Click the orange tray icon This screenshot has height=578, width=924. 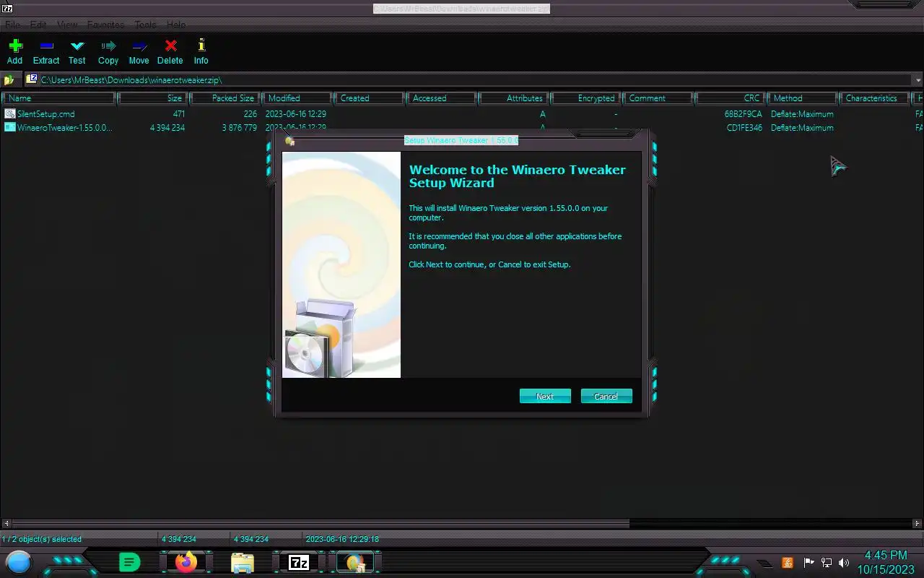tap(788, 562)
